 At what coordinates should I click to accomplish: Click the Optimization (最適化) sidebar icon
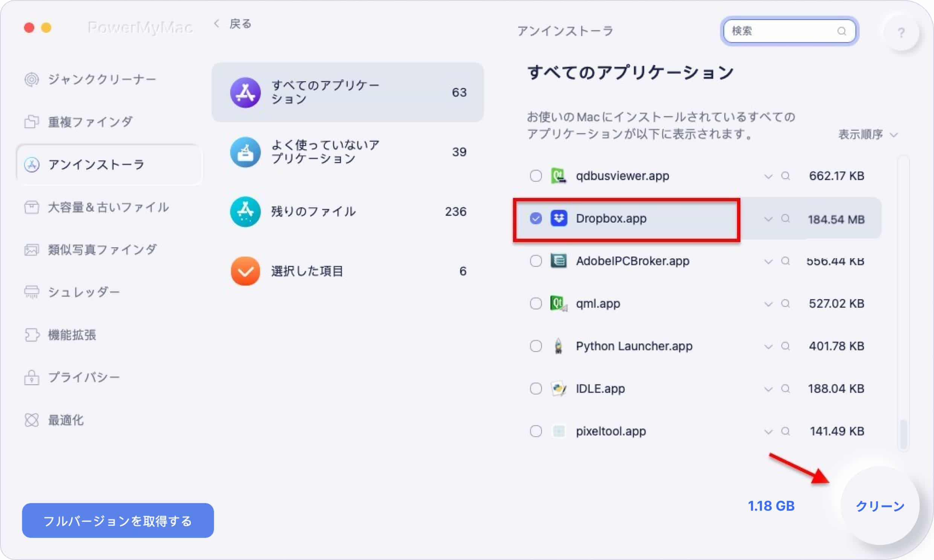click(32, 420)
